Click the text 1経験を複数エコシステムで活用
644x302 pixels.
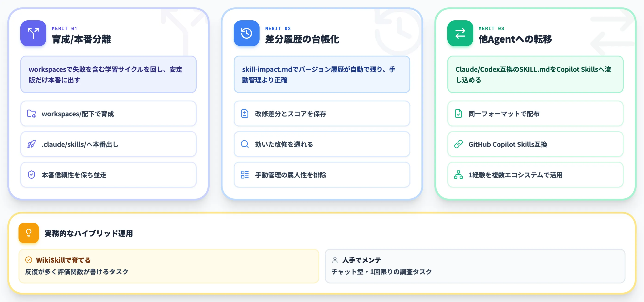pos(515,175)
